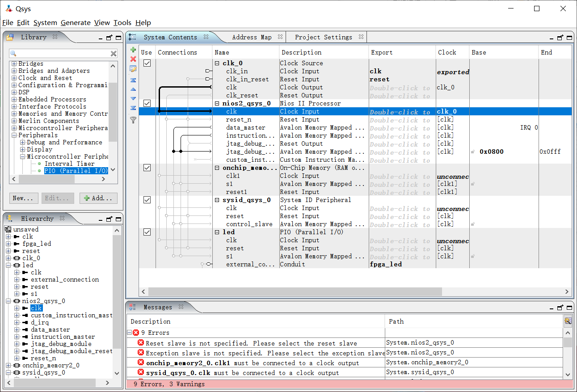
Task: Open the Generate menu
Action: pyautogui.click(x=75, y=23)
